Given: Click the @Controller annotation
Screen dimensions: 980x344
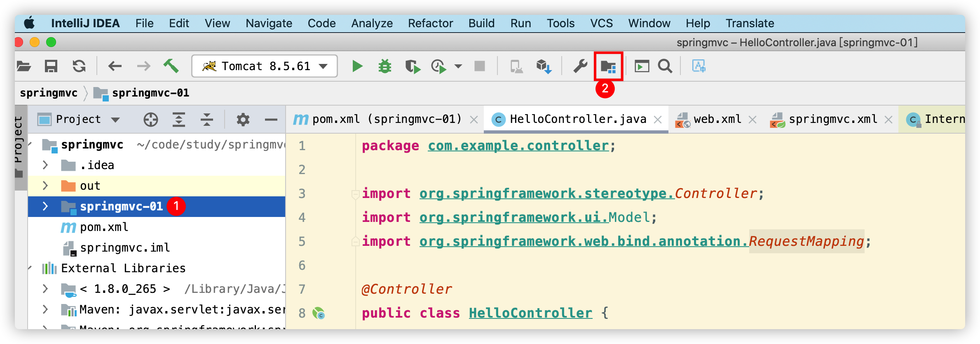Looking at the screenshot, I should click(407, 289).
